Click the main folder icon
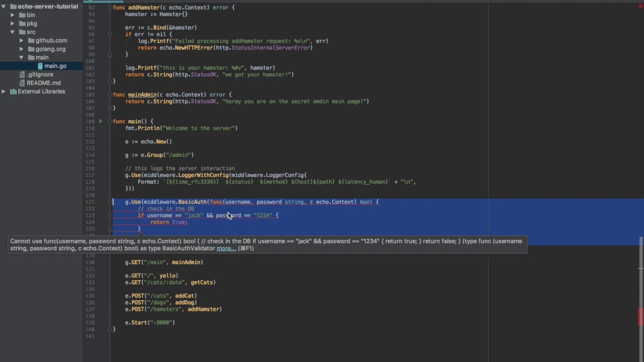This screenshot has width=644, height=362. (31, 58)
